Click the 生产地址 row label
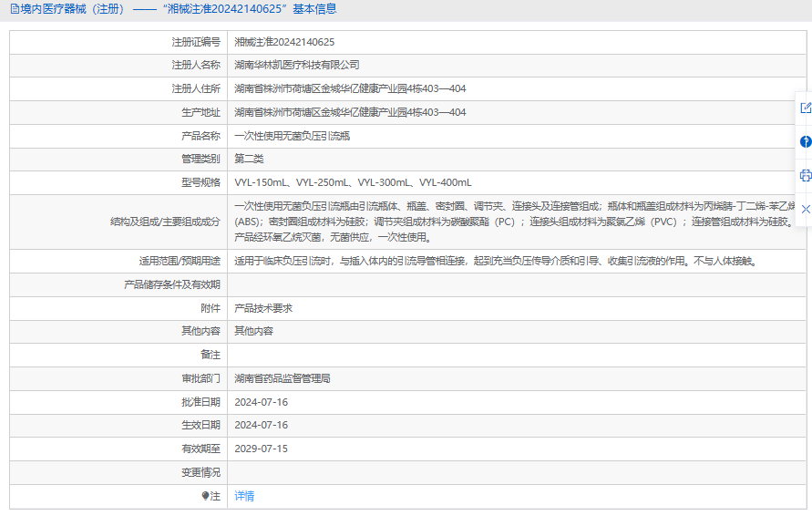 pyautogui.click(x=200, y=112)
